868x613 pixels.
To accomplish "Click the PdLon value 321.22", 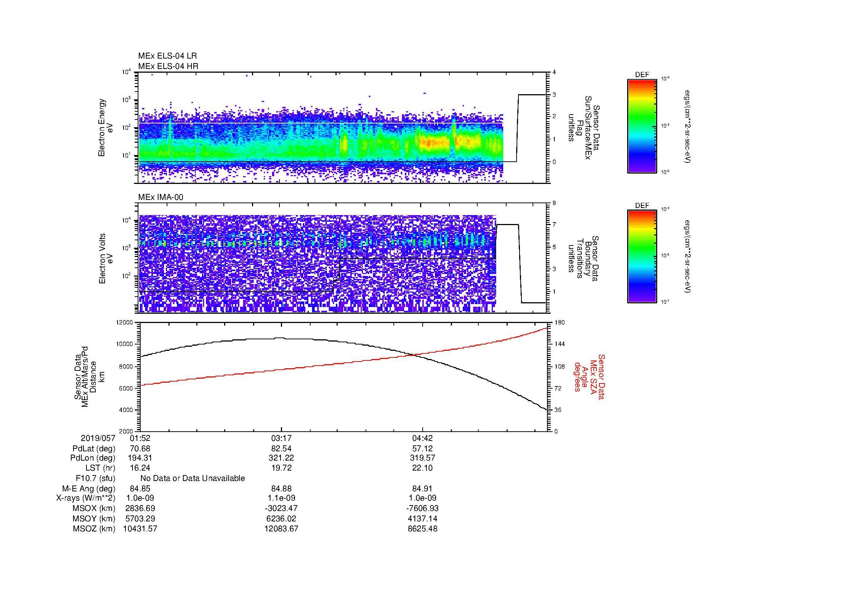I will (x=281, y=458).
